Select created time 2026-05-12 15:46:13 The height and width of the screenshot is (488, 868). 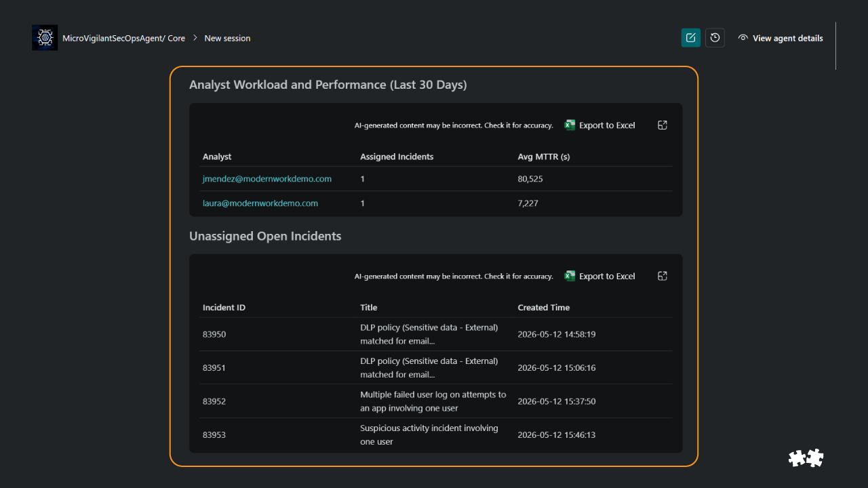tap(557, 435)
